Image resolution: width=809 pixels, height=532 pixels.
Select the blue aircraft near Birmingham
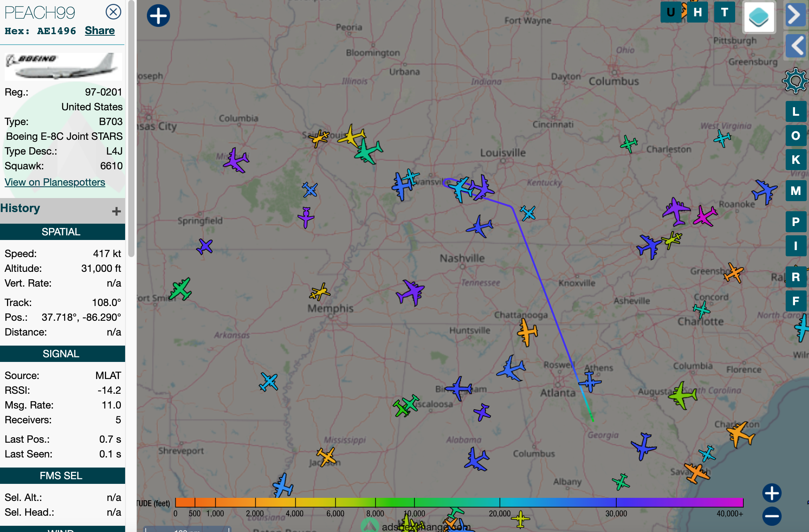tap(459, 388)
